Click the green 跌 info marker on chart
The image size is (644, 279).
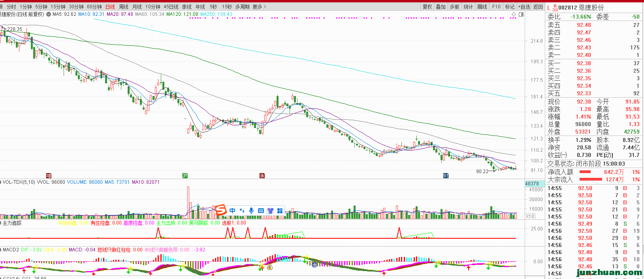pos(185,175)
